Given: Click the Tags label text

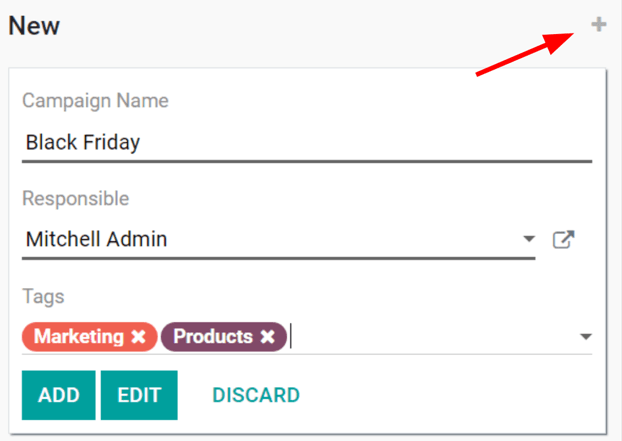Looking at the screenshot, I should point(43,296).
